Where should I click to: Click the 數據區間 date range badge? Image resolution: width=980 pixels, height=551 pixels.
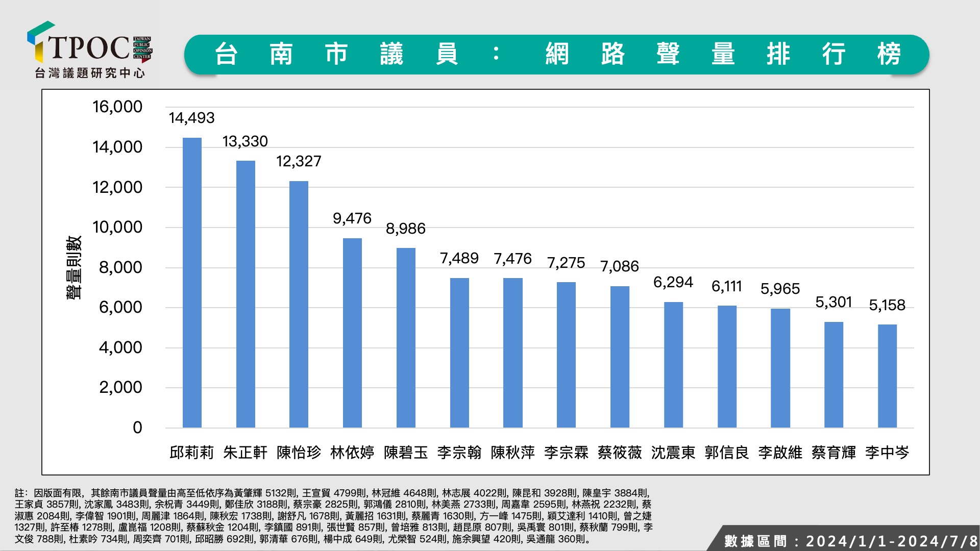(849, 540)
